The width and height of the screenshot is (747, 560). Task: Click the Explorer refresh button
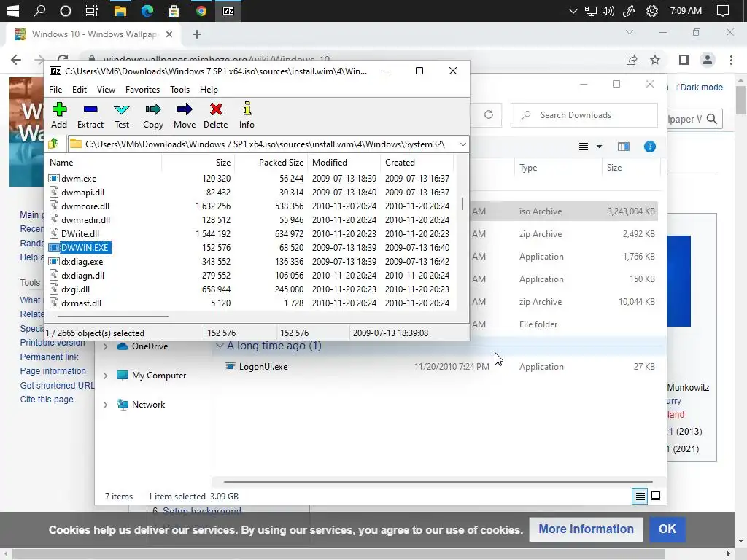pos(488,114)
